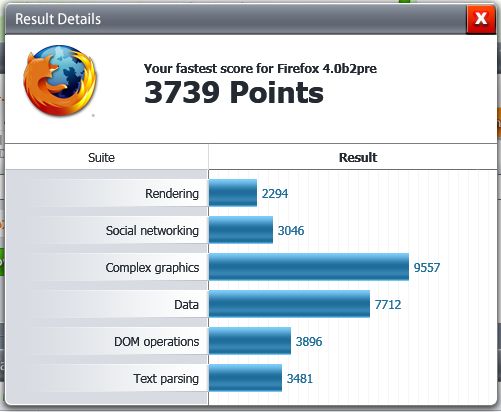Select the 3739 Points score text

[x=234, y=92]
